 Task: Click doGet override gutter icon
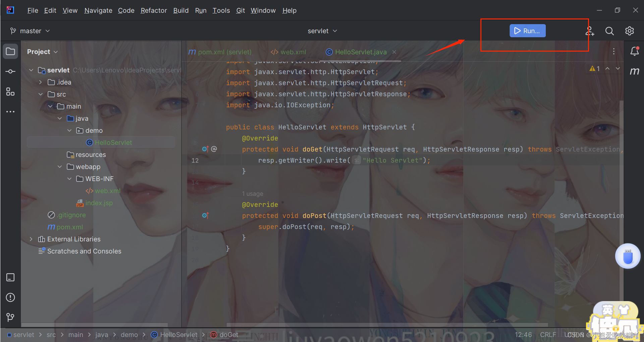(x=205, y=149)
